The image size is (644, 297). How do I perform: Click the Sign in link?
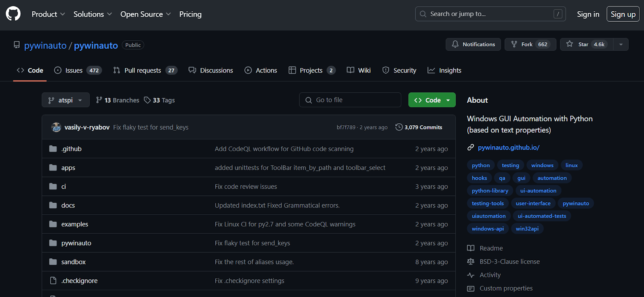588,14
